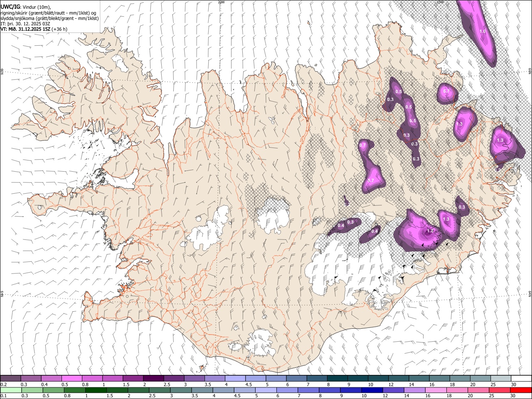Click the bright red 30+ rain legend swatch
This screenshot has width=532, height=399.
coord(521,390)
